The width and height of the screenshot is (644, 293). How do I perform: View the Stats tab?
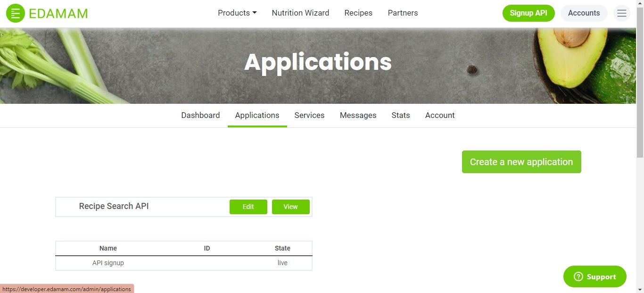pyautogui.click(x=400, y=115)
